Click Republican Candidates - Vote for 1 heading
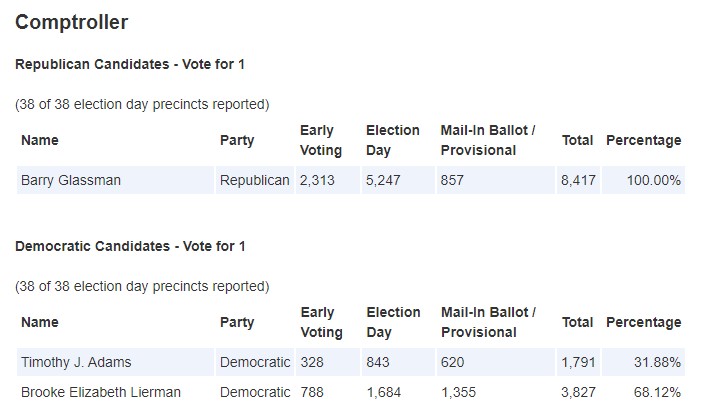 [130, 64]
